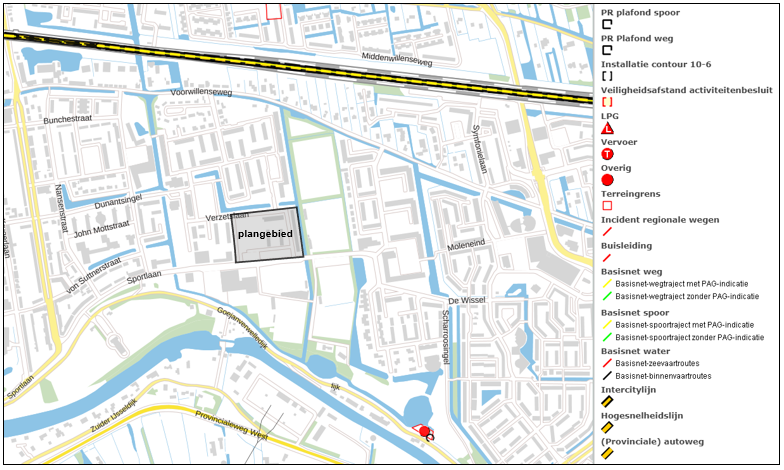Click the Goejanverwelledijk label
The image size is (784, 470).
click(242, 328)
